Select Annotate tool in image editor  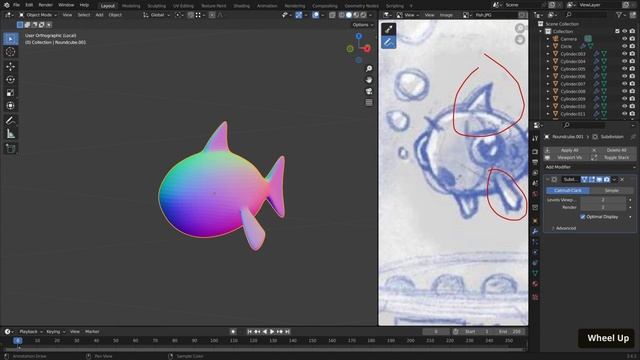tap(389, 42)
